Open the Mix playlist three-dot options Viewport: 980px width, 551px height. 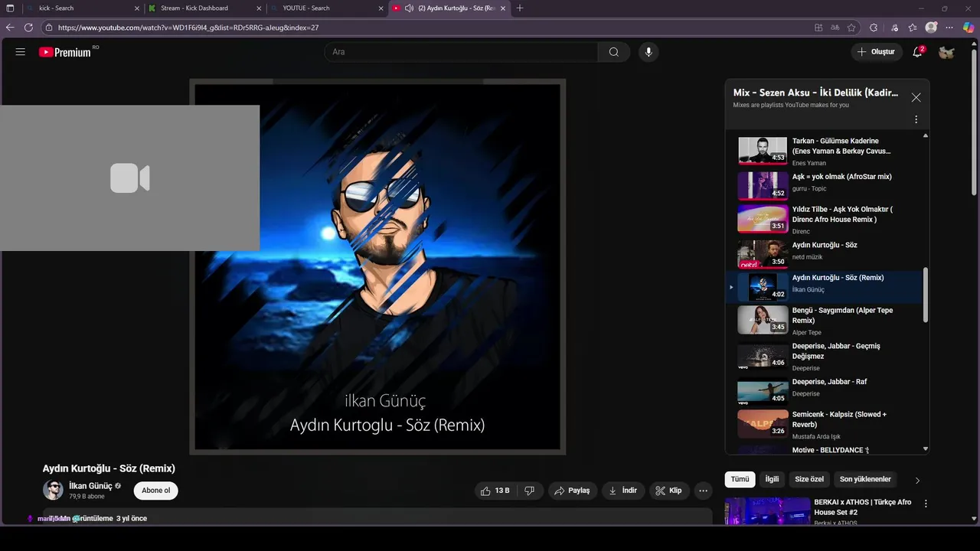(916, 119)
